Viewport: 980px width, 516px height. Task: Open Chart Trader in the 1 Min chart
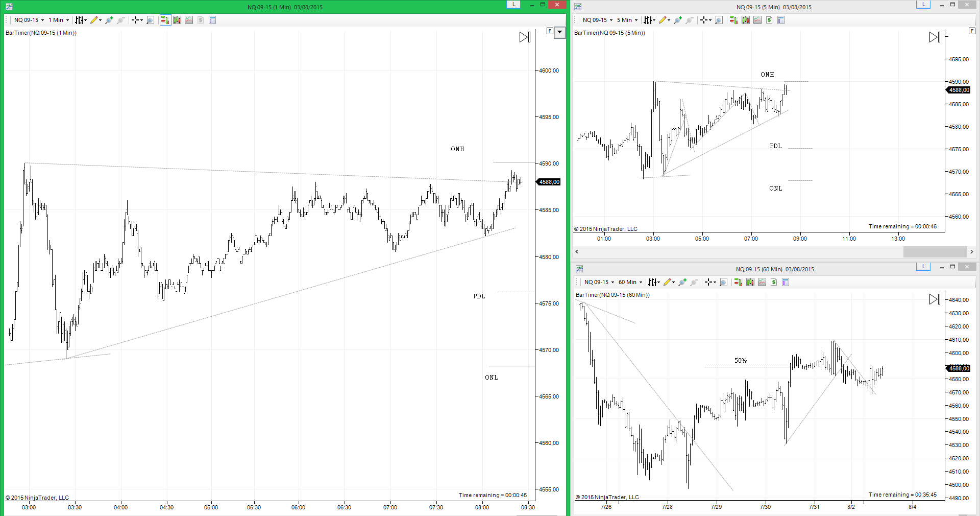[165, 20]
